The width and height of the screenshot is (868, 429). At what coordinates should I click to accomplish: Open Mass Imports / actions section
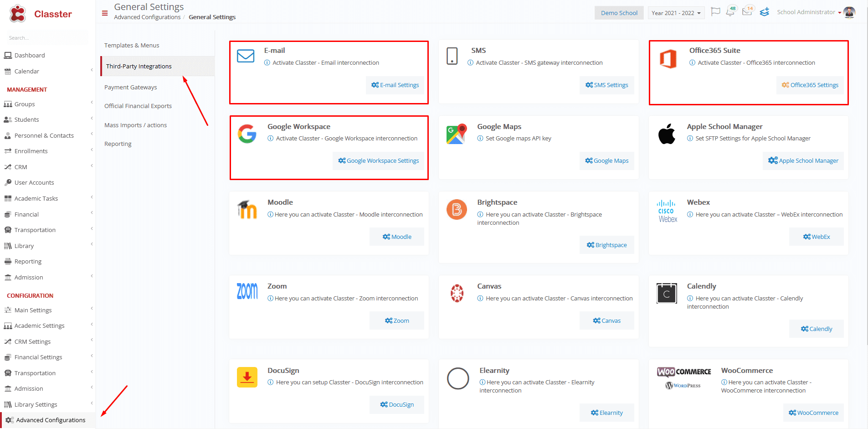tap(135, 125)
